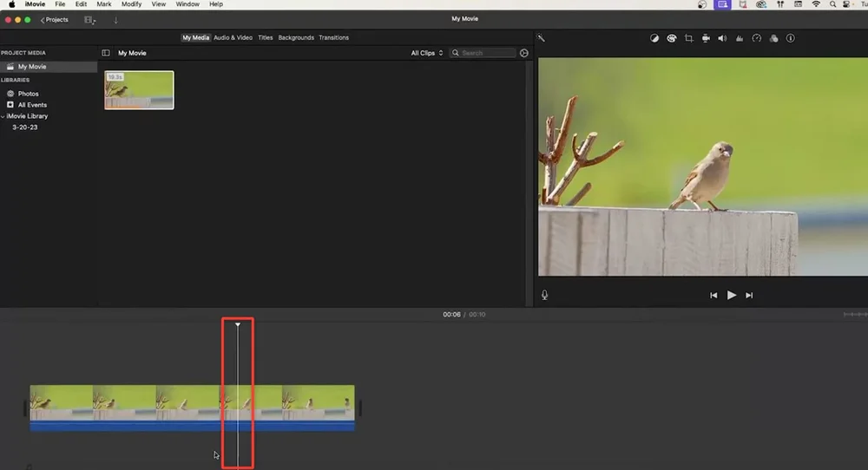Open the noise reduction and equalizer tool
Screen dimensions: 868x470
point(740,38)
